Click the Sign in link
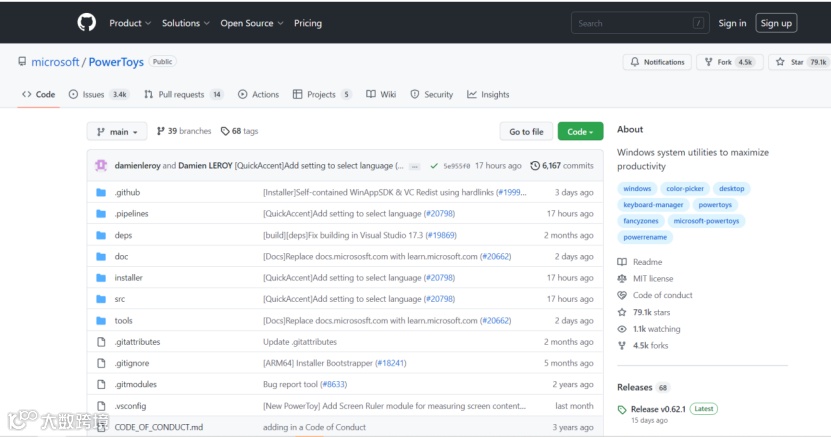Screen dimensions: 831x437 click(x=732, y=23)
